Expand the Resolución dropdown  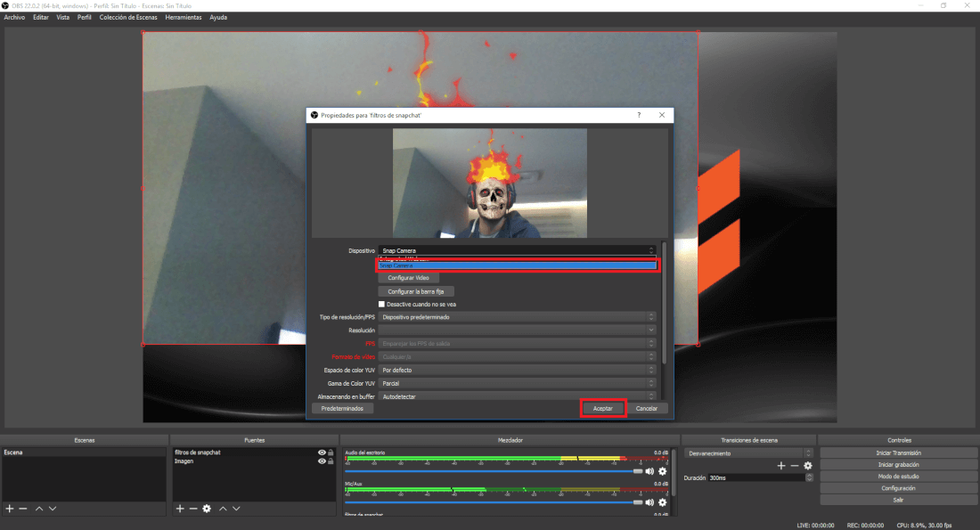pyautogui.click(x=518, y=330)
